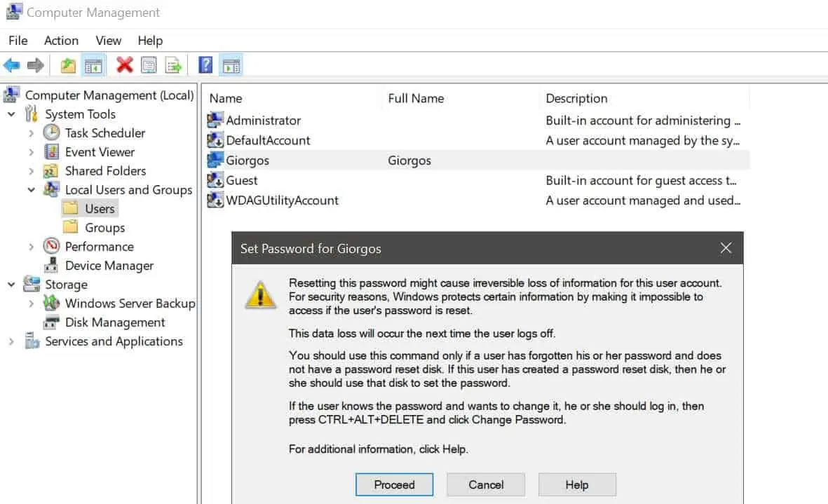The width and height of the screenshot is (828, 504).
Task: Expand the Windows Server Backup node
Action: 31,304
